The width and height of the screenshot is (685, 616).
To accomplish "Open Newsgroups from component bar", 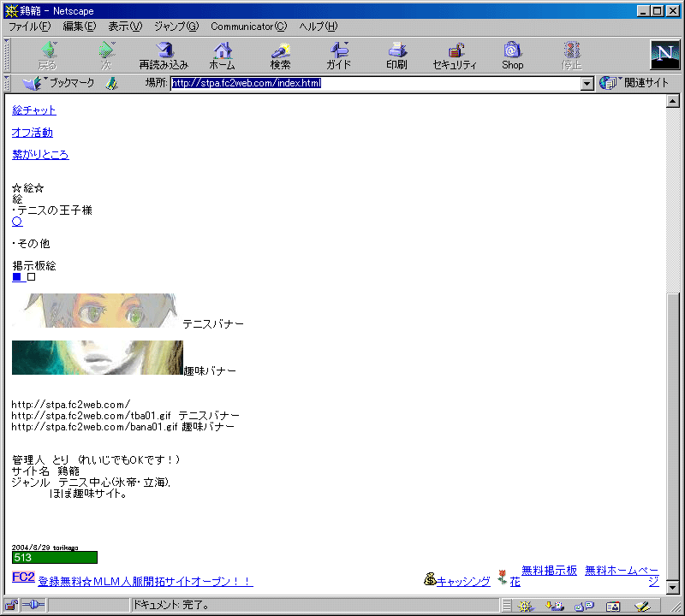I will (585, 606).
